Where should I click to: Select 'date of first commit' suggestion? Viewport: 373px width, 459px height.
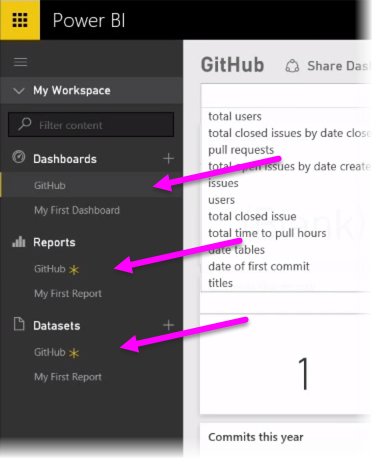pyautogui.click(x=259, y=266)
